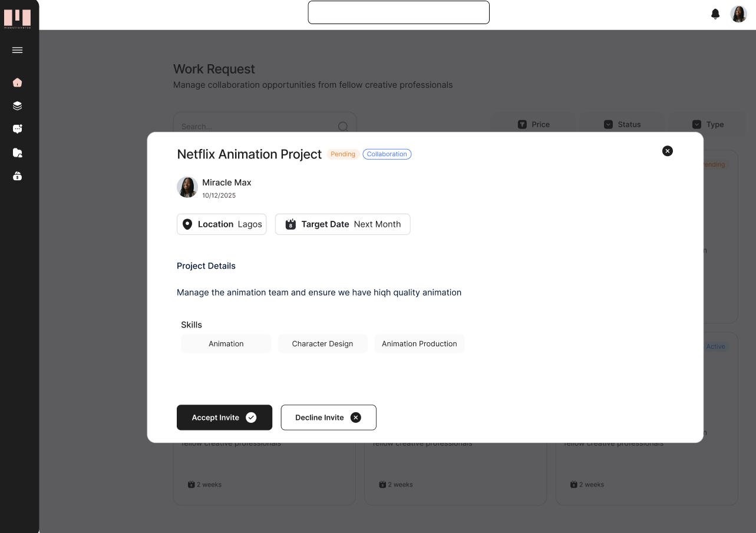Open notifications from the bell icon
Image resolution: width=756 pixels, height=533 pixels.
[x=715, y=14]
